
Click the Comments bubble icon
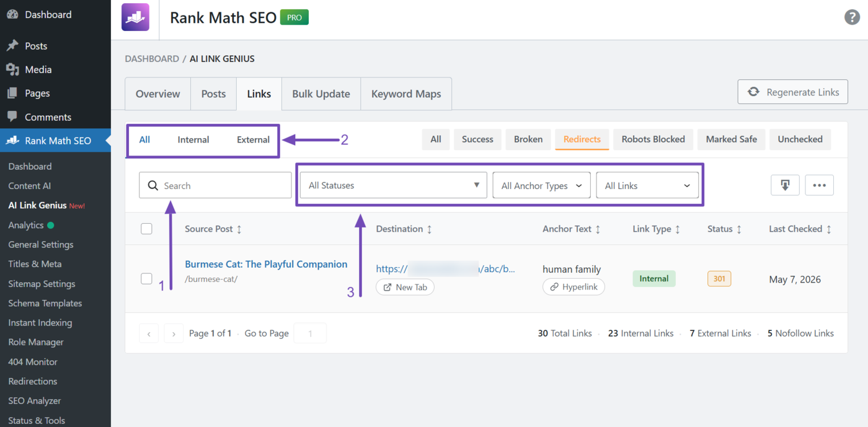(x=12, y=117)
